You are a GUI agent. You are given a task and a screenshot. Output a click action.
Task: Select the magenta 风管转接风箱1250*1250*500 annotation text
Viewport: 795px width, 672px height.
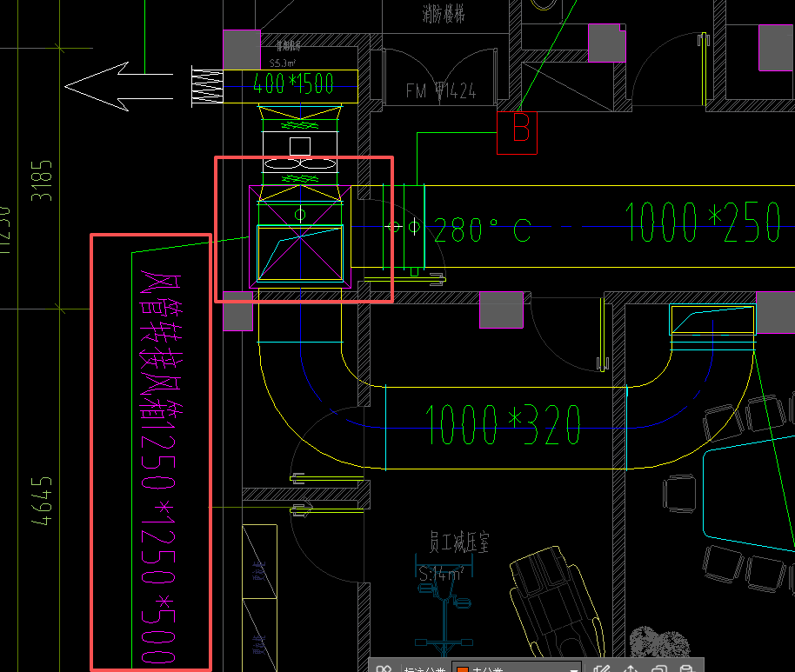pyautogui.click(x=159, y=467)
